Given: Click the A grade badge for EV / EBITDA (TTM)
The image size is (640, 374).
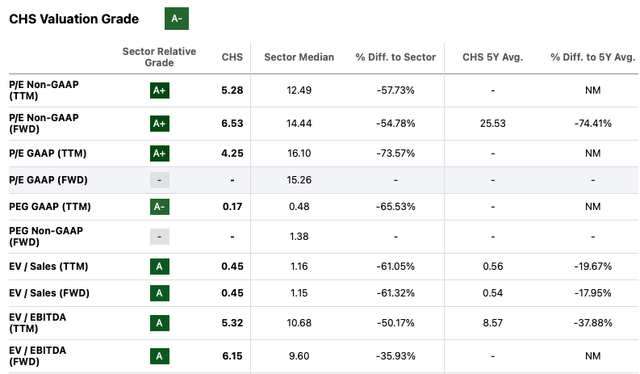Looking at the screenshot, I should click(160, 323).
